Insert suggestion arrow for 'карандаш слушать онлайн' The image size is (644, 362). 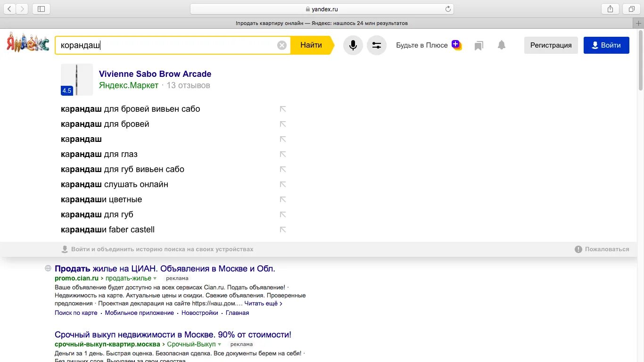tap(283, 184)
